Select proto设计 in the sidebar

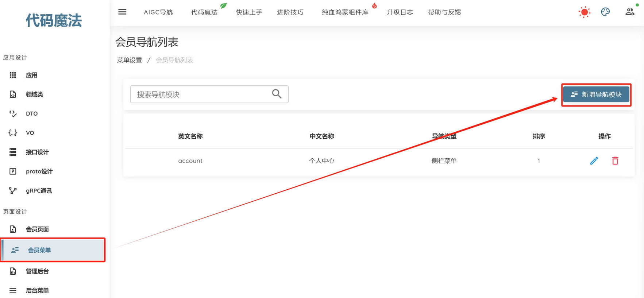pos(39,171)
